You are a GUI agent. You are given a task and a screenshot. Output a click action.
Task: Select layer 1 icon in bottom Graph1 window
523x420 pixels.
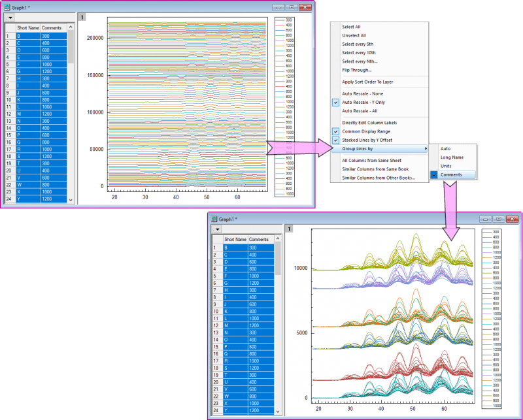[289, 229]
